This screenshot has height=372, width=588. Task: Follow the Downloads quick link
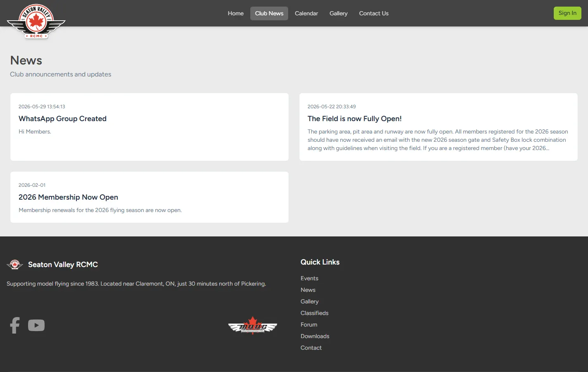point(315,336)
